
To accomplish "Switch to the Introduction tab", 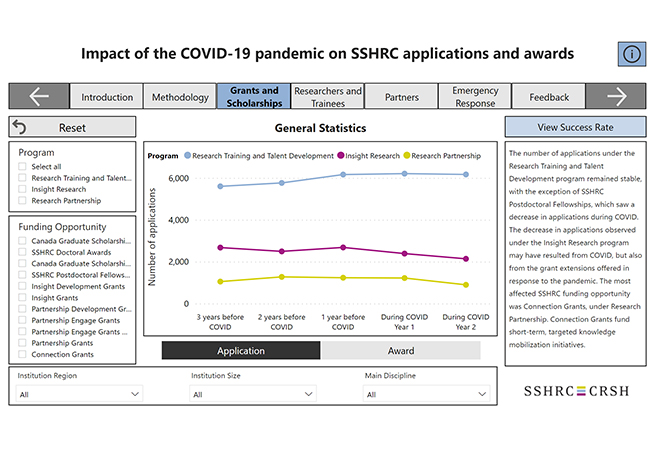I will pos(107,97).
